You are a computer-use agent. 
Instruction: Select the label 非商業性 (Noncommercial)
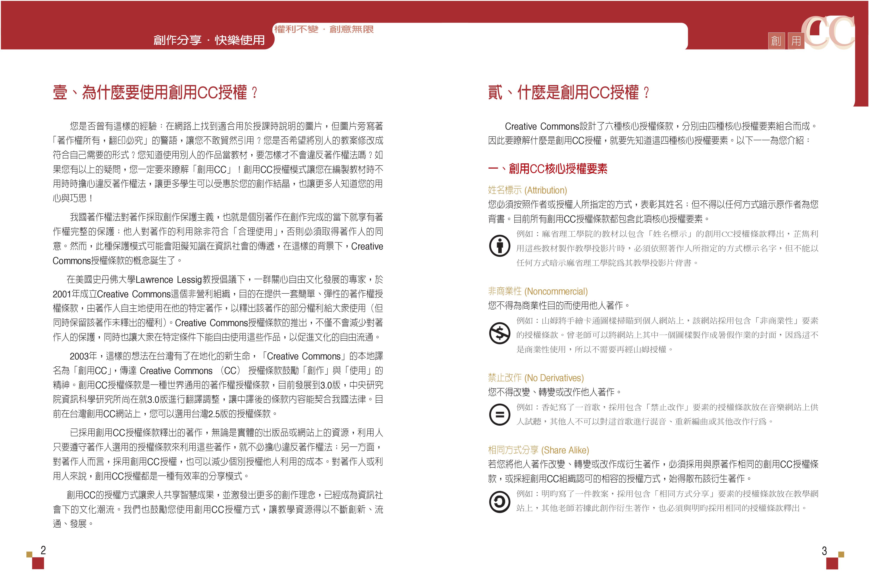[538, 291]
